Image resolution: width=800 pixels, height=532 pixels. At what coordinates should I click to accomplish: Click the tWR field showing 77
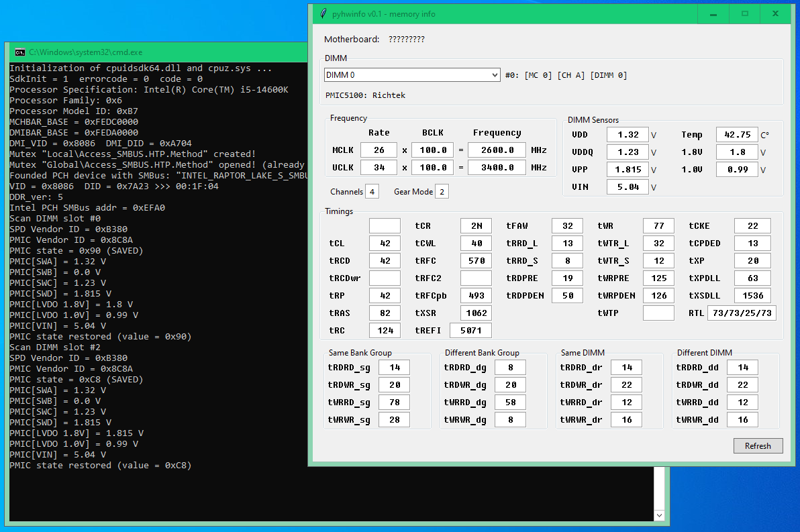658,226
